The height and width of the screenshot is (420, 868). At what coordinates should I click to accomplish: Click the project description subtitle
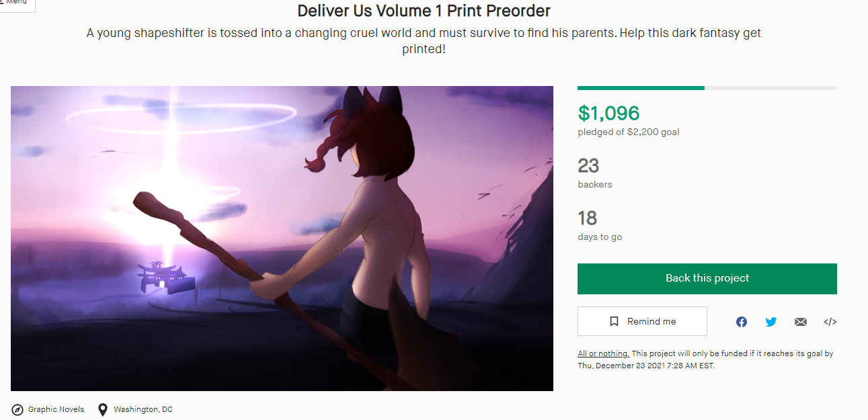click(424, 41)
